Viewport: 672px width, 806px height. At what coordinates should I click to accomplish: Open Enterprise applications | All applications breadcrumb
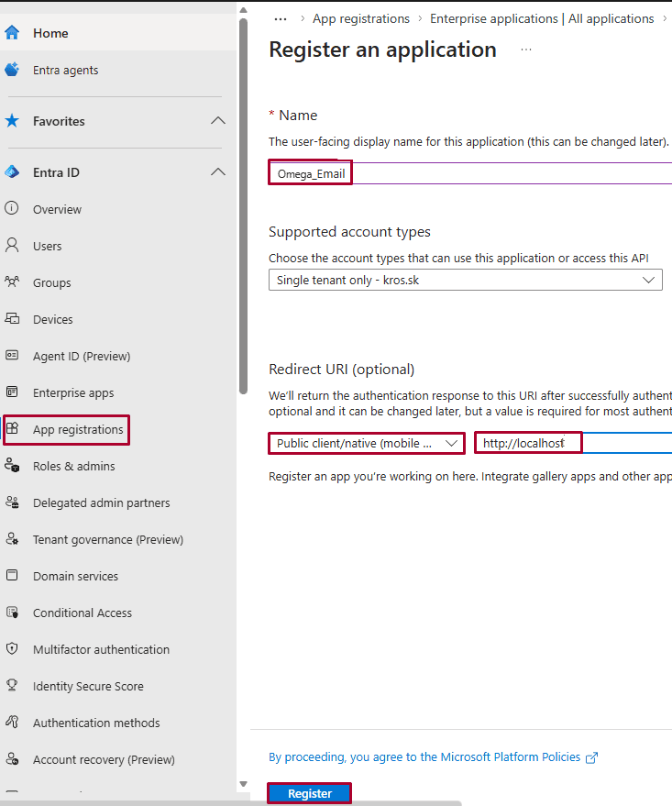542,18
